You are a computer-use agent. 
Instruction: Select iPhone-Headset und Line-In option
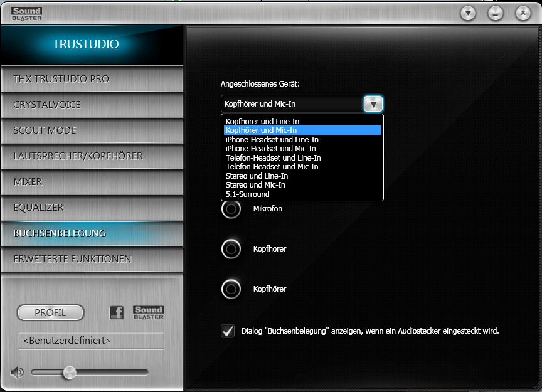tap(302, 140)
